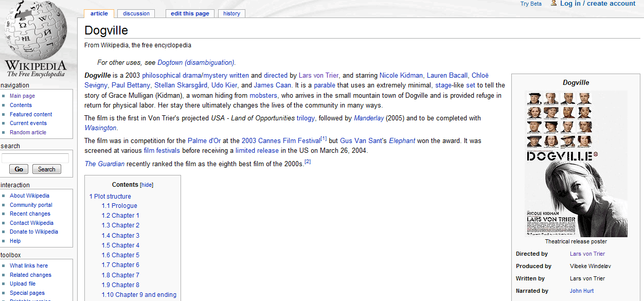Click footnote reference [2]
The height and width of the screenshot is (301, 644).
(x=308, y=162)
